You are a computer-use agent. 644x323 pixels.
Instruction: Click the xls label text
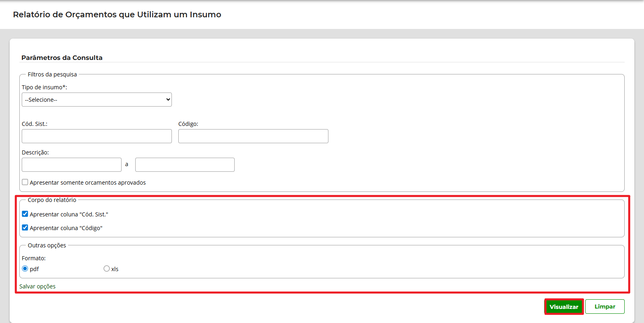pos(115,269)
